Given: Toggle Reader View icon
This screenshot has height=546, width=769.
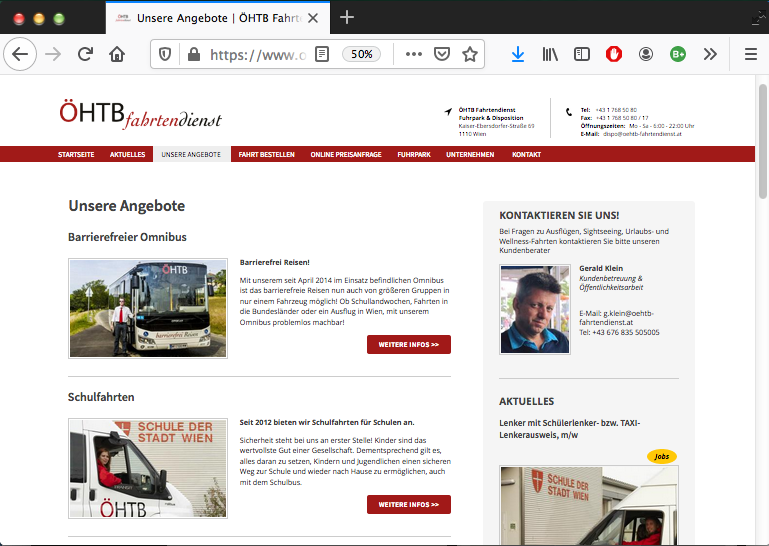Looking at the screenshot, I should [322, 54].
